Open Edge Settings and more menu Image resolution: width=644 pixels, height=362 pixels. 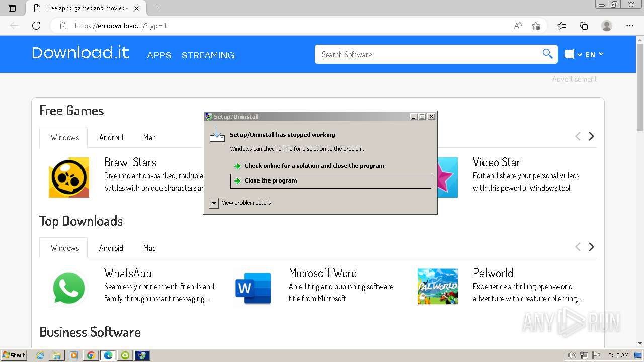630,26
